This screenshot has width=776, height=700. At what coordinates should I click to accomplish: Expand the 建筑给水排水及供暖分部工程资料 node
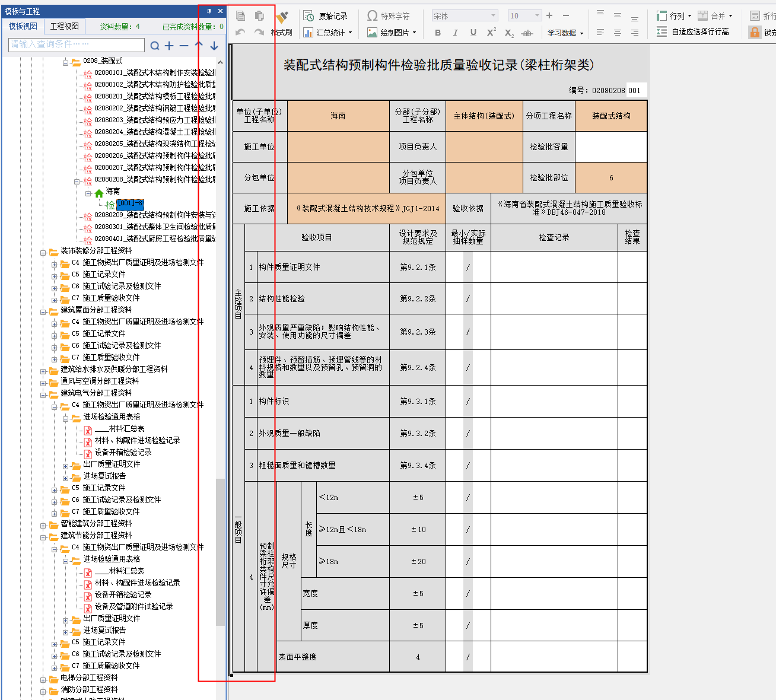point(43,371)
